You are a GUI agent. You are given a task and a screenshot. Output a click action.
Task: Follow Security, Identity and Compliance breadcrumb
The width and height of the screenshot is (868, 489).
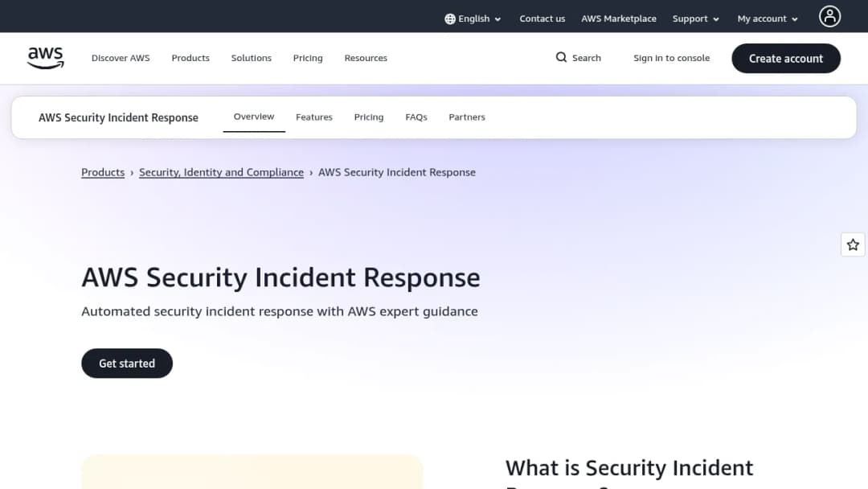[x=222, y=172]
